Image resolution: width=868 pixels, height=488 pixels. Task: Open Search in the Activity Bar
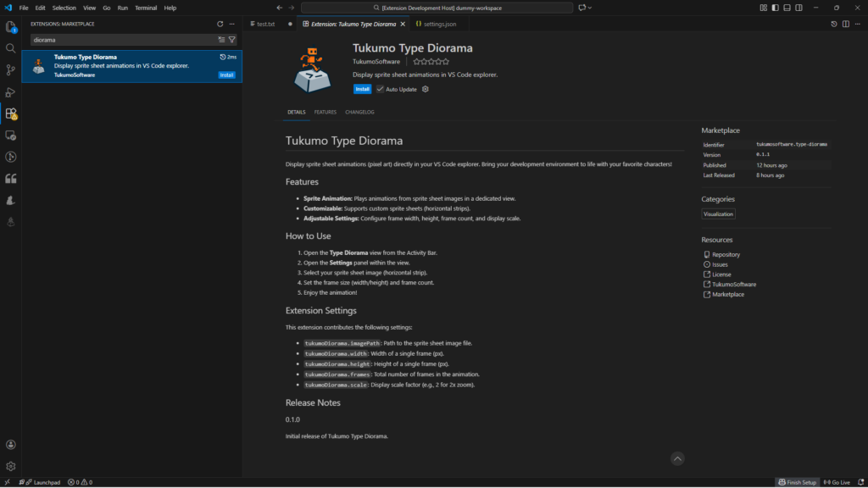point(11,48)
